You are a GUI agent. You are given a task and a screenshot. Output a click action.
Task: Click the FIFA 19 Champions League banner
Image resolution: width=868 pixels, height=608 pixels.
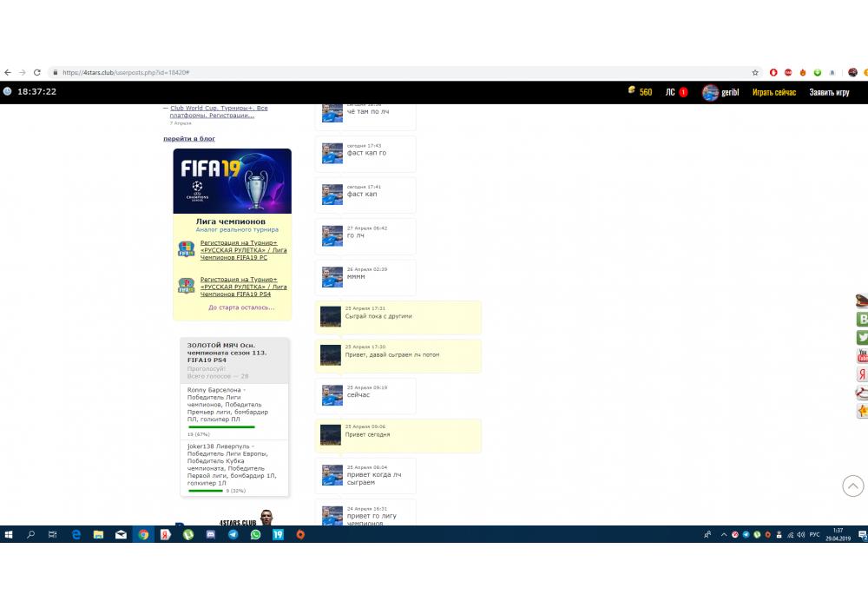(232, 181)
